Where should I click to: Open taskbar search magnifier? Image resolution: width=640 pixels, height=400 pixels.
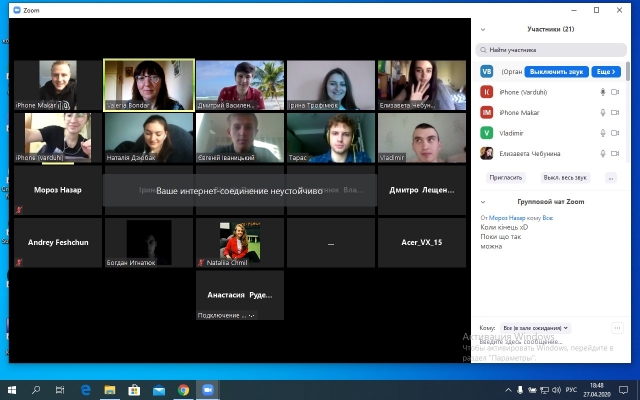pyautogui.click(x=36, y=390)
